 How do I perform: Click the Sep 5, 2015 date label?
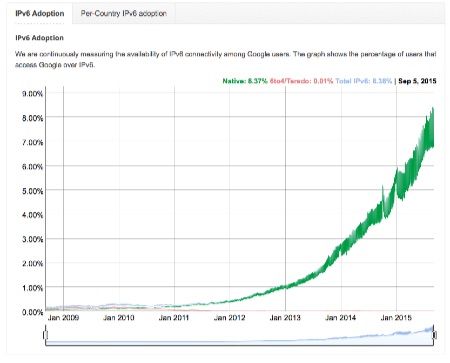coord(417,81)
